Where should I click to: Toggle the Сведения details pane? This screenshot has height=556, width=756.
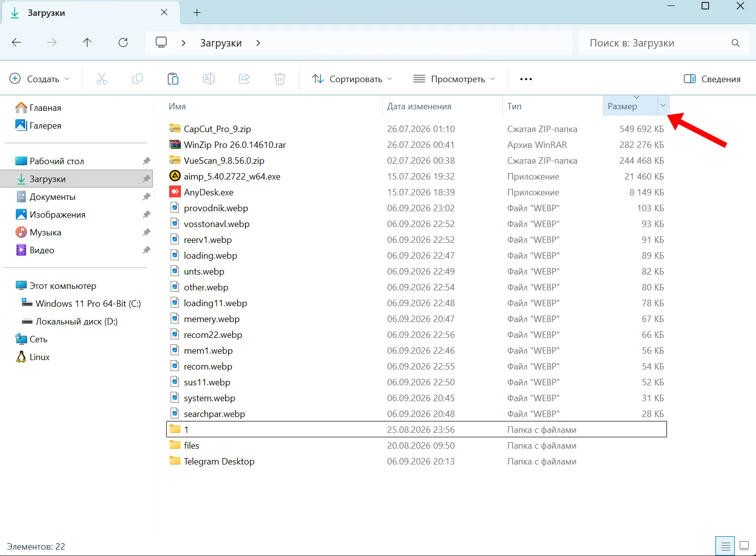(x=712, y=79)
